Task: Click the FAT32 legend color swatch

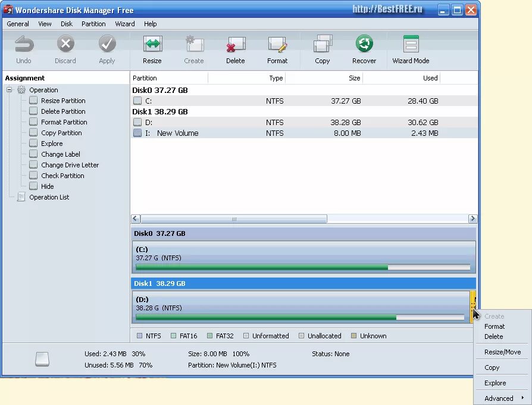Action: [x=209, y=336]
